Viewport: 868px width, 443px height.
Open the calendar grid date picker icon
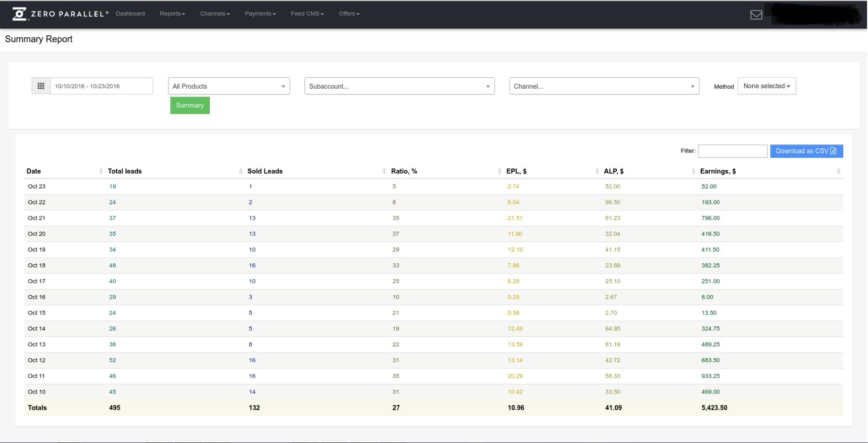(x=41, y=86)
